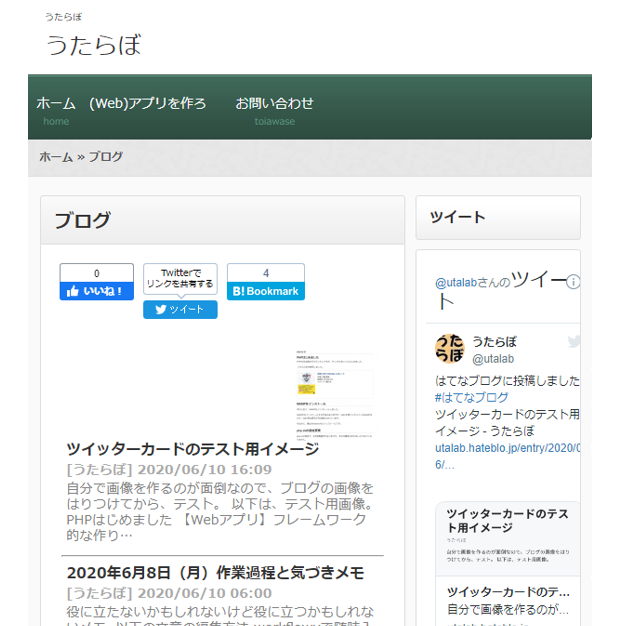Click the うたらぼ Twitter avatar image
This screenshot has width=626, height=626.
pyautogui.click(x=450, y=349)
